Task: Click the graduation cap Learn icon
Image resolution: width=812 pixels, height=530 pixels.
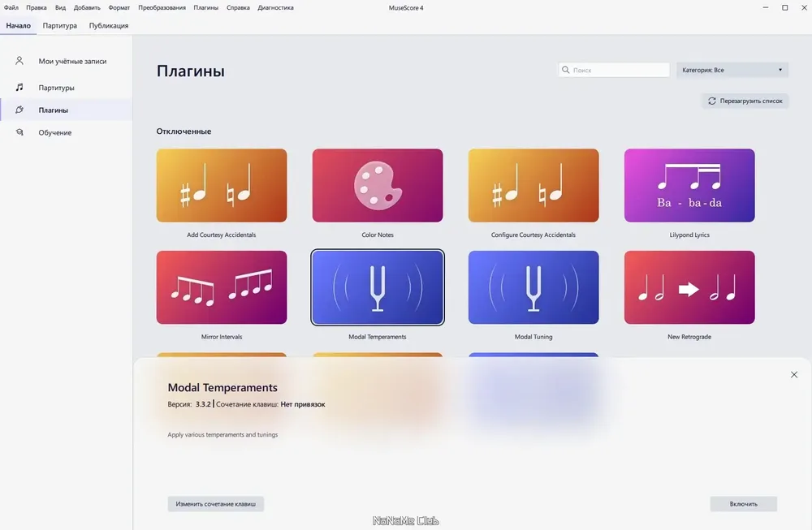Action: [19, 132]
